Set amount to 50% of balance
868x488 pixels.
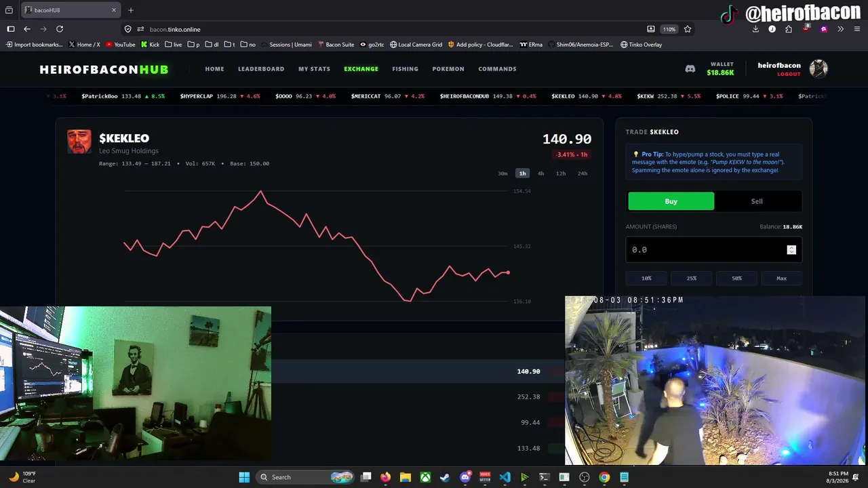pyautogui.click(x=736, y=279)
